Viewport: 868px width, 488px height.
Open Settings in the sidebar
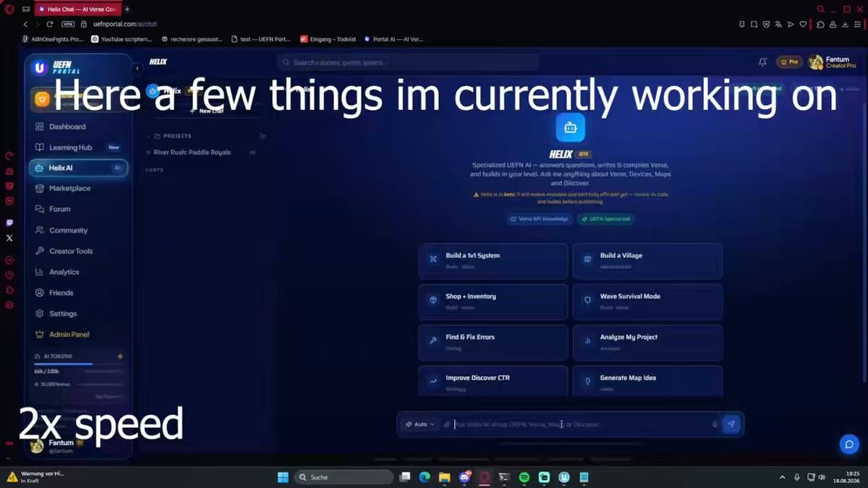[63, 314]
